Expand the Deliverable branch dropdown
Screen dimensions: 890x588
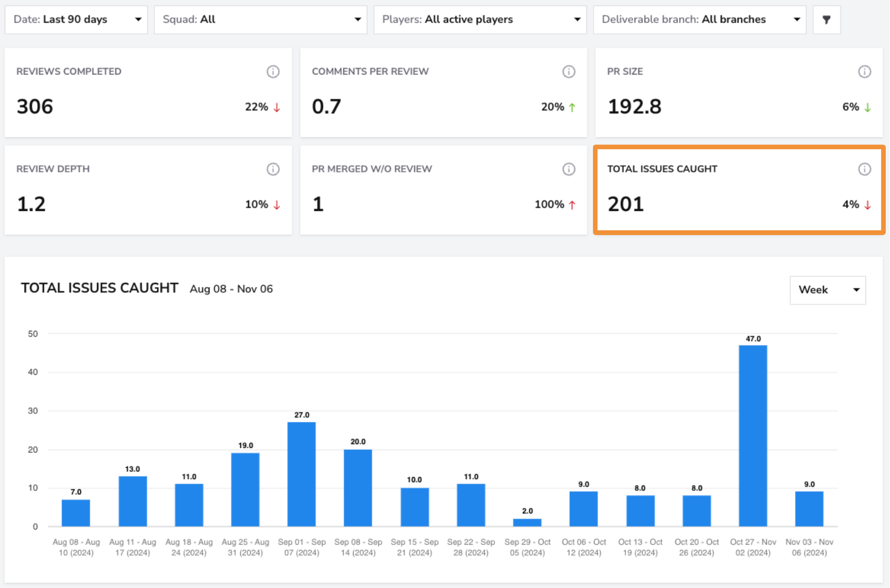tap(700, 20)
